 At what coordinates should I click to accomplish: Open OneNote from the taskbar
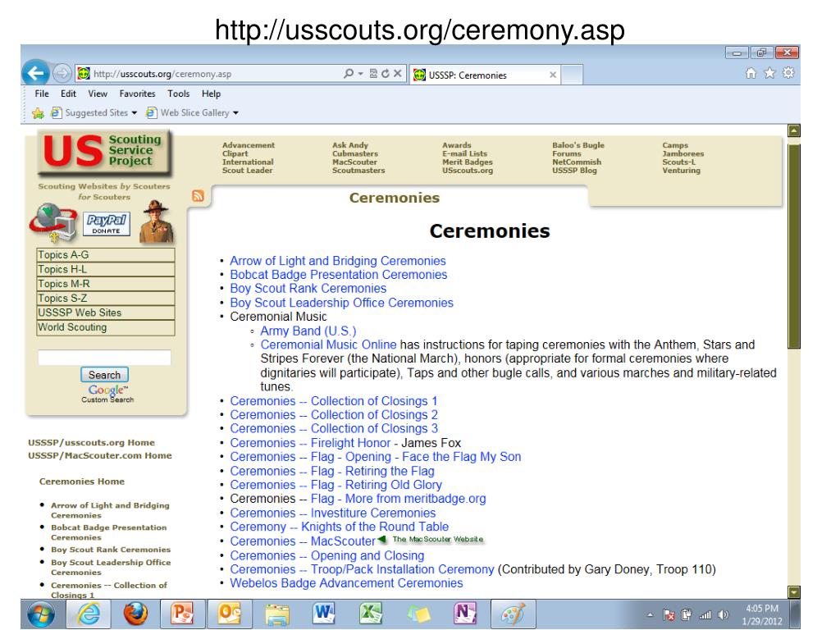pyautogui.click(x=464, y=614)
